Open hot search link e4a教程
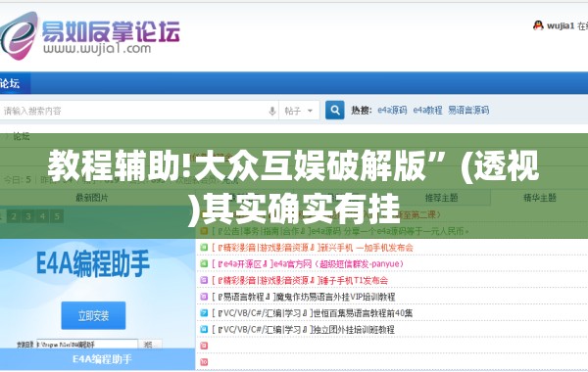The height and width of the screenshot is (372, 588). point(427,111)
